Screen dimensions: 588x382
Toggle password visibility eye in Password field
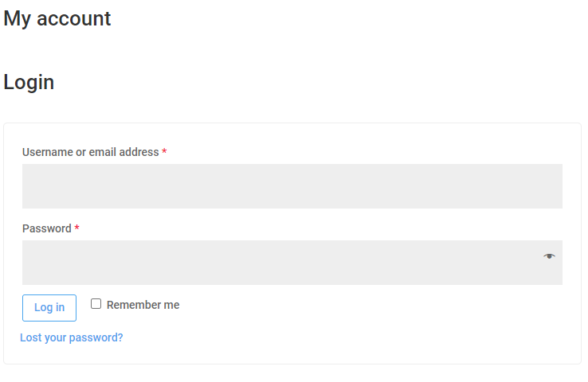coord(549,256)
